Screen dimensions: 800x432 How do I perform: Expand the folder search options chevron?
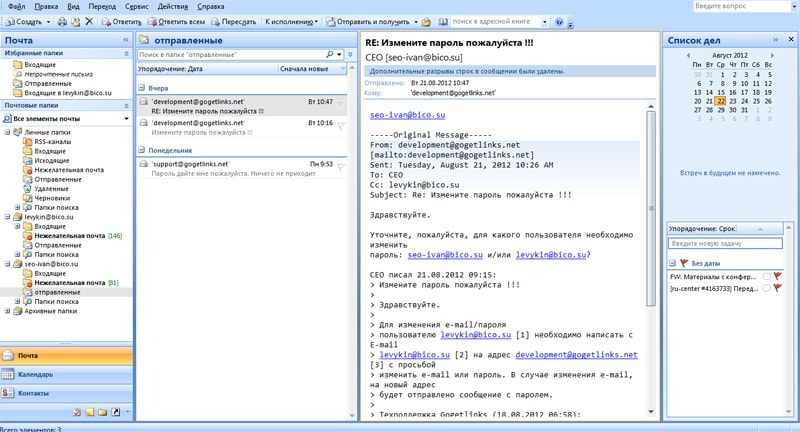pyautogui.click(x=351, y=55)
